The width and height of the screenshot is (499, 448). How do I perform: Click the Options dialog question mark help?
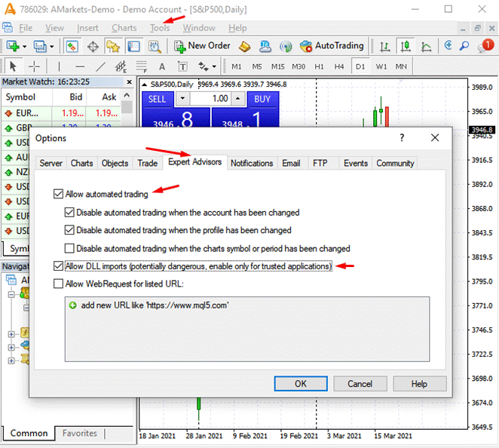pyautogui.click(x=402, y=138)
